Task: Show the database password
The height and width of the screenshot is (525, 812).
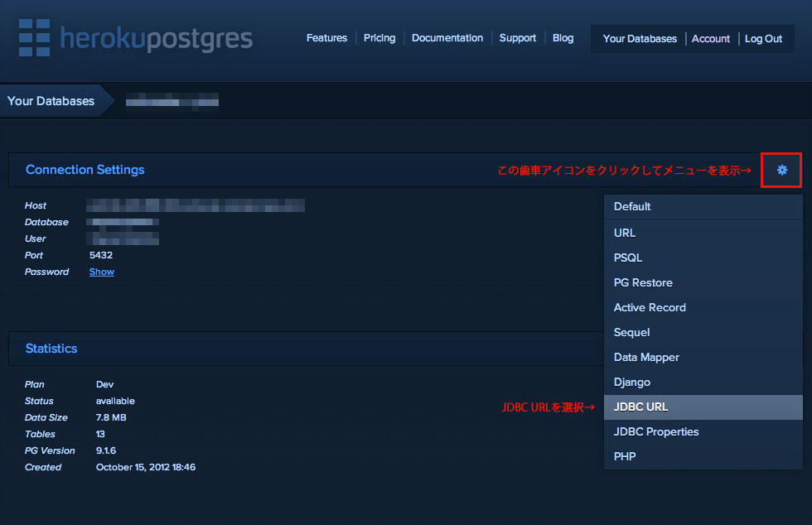Action: coord(101,272)
